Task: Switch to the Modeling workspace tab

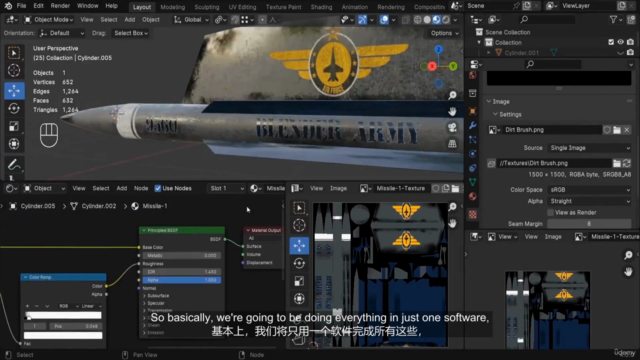Action: 172,7
